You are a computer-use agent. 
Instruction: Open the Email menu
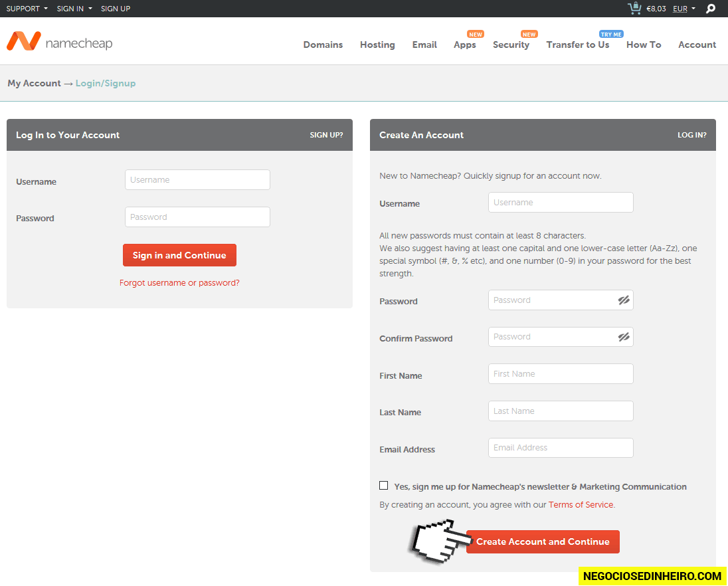[424, 45]
